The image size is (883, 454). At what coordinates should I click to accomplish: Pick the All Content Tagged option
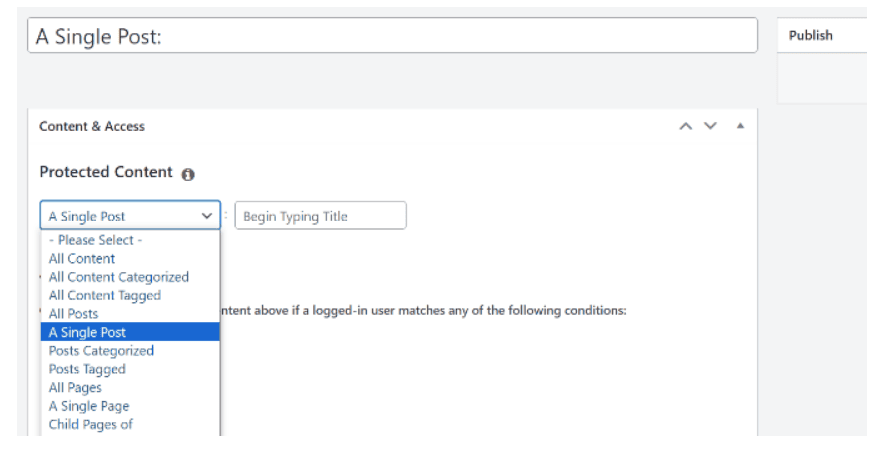tap(104, 295)
